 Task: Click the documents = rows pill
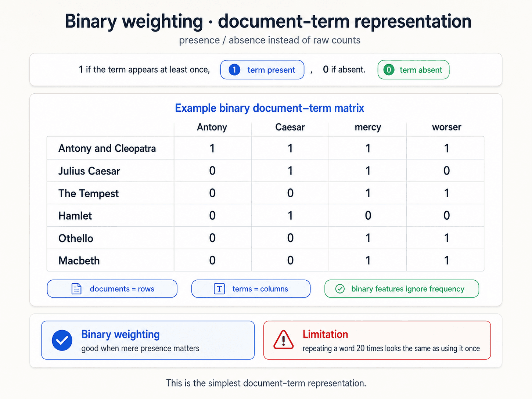[112, 289]
